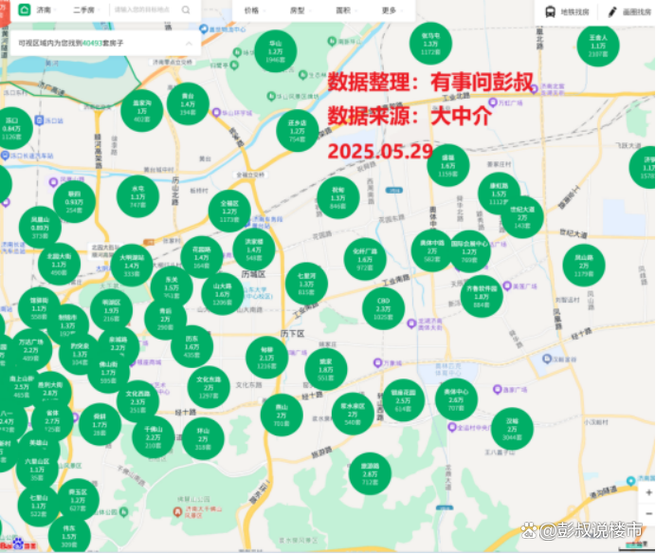Viewport: 656px width, 554px height.
Task: Click the 奥体中心 2.6万 listing bubble
Action: (x=456, y=399)
